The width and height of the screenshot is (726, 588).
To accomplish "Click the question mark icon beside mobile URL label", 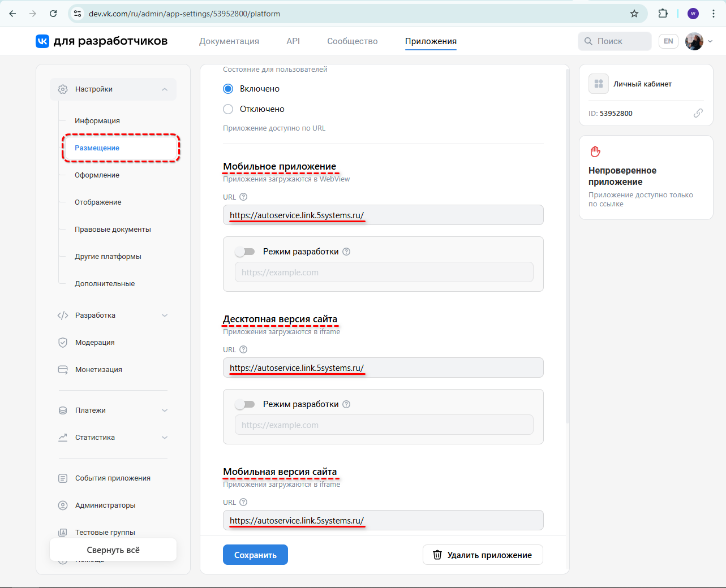I will [x=243, y=197].
